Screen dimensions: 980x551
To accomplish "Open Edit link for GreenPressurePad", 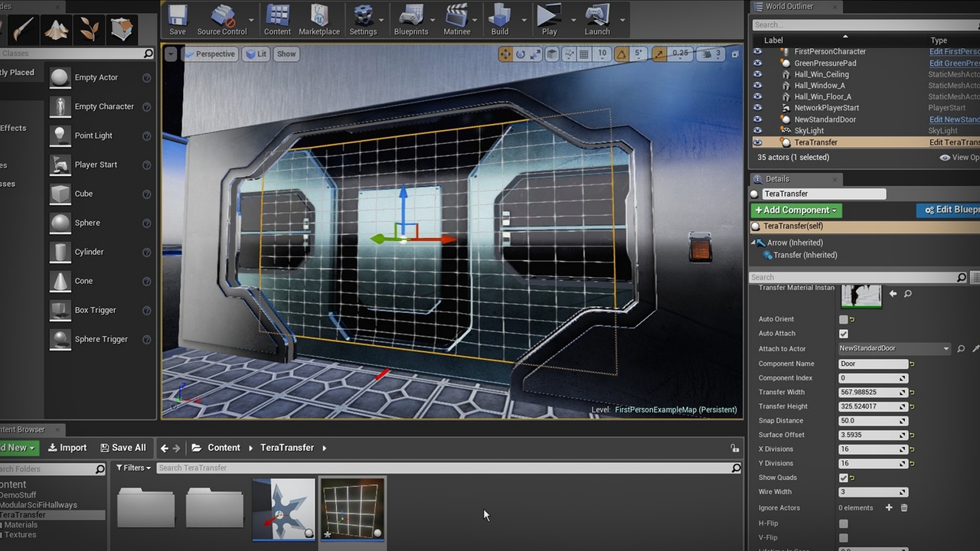I will point(954,64).
